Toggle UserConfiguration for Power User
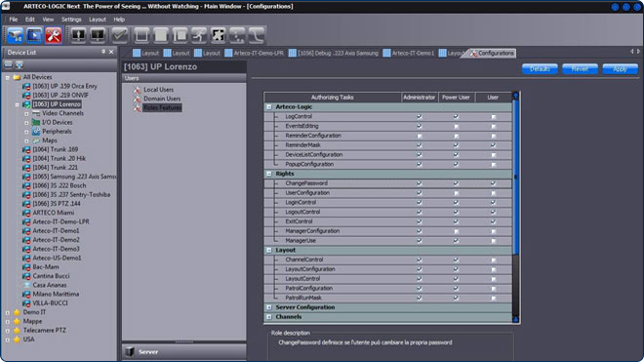This screenshot has height=362, width=644. tap(456, 193)
